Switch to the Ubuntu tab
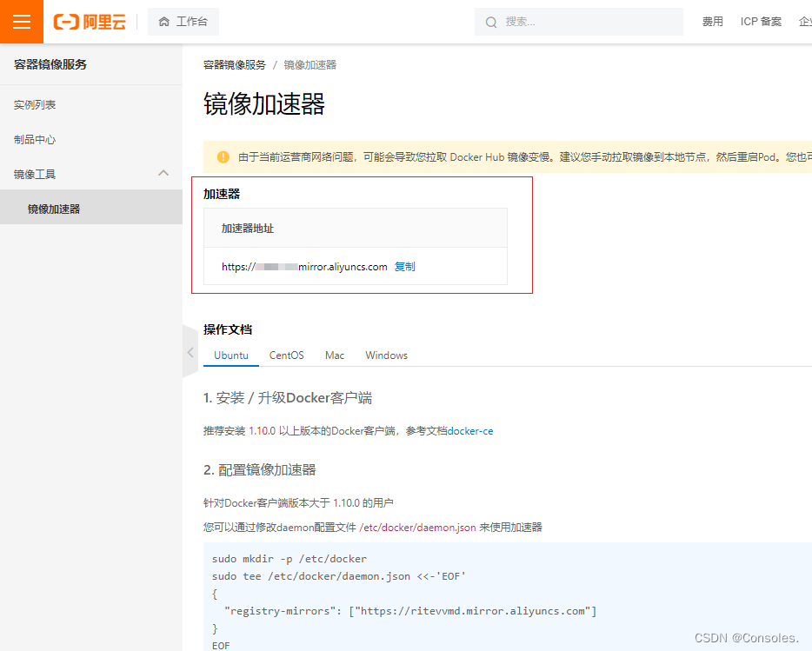Viewport: 812px width, 651px height. click(231, 355)
